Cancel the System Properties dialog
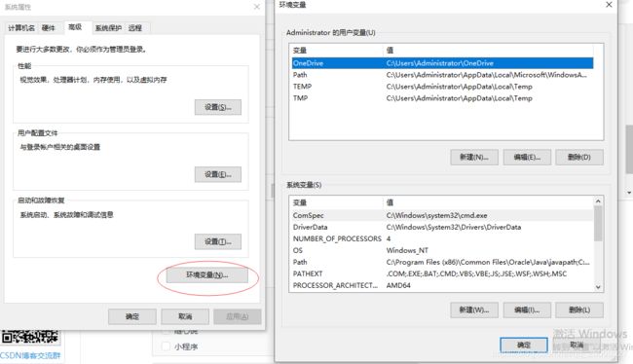The width and height of the screenshot is (633, 364). tap(185, 316)
